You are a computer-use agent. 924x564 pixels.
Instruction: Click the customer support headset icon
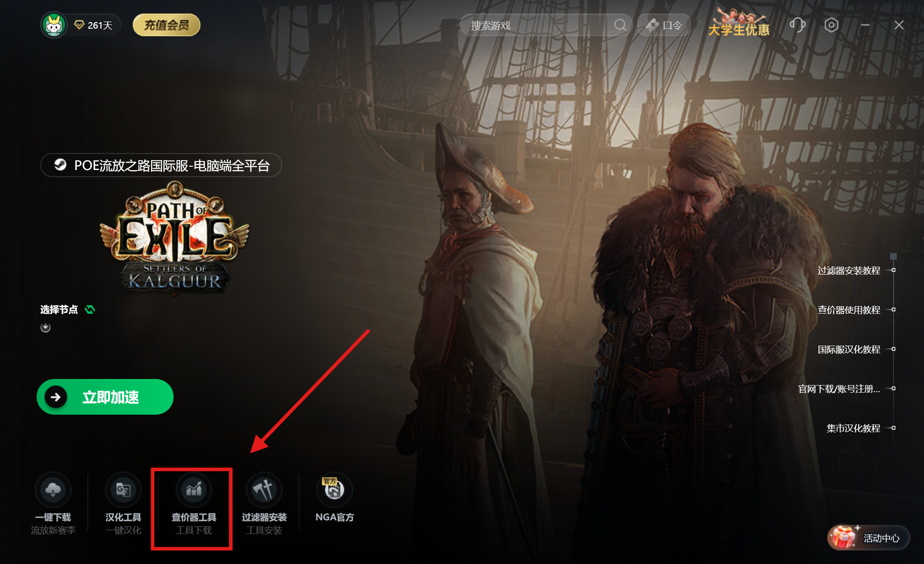click(797, 25)
